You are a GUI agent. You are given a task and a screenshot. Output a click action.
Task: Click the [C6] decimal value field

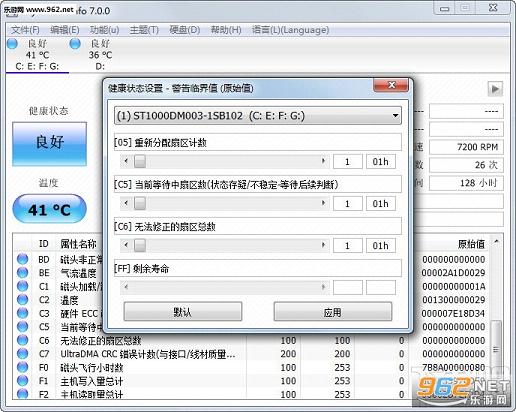(x=348, y=246)
